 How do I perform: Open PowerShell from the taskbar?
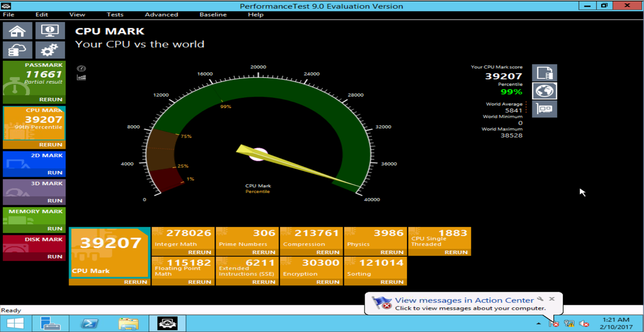click(90, 323)
